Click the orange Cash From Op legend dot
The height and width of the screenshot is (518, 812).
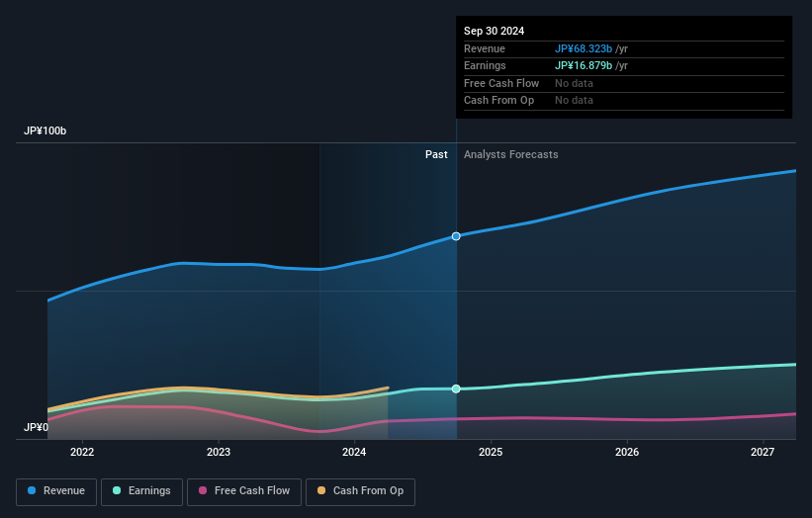click(x=321, y=490)
